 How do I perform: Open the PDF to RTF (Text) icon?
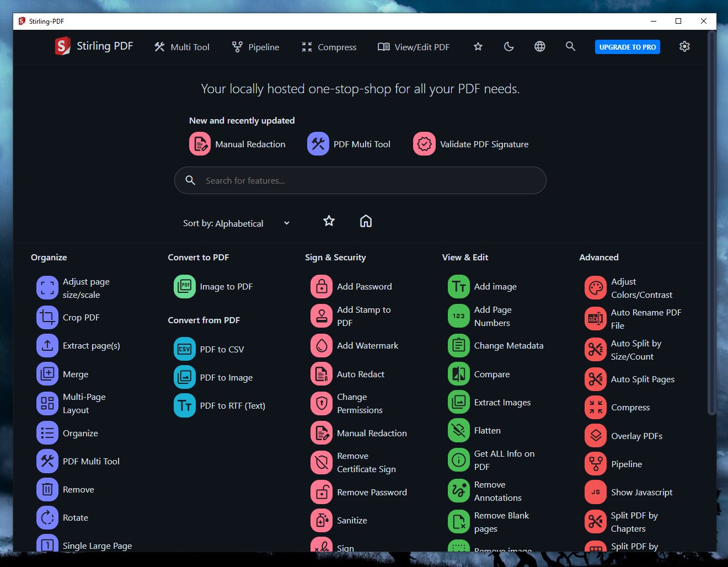click(185, 405)
